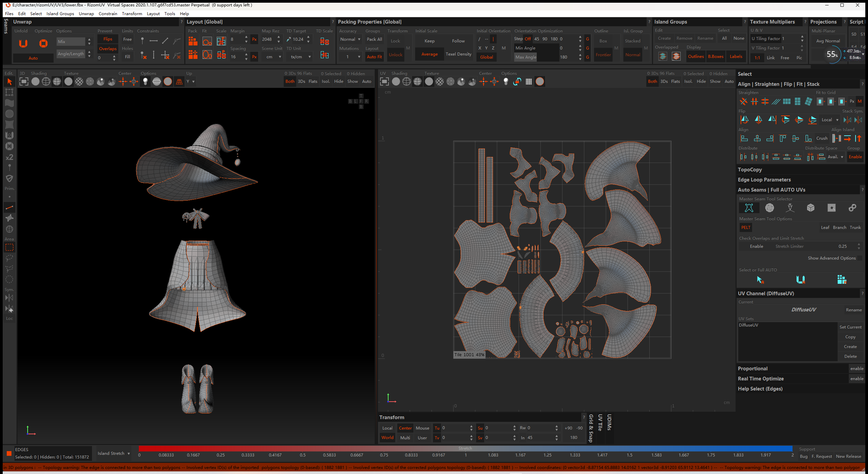Open the Island Stretch dropdown
Image resolution: width=868 pixels, height=474 pixels.
(x=114, y=453)
